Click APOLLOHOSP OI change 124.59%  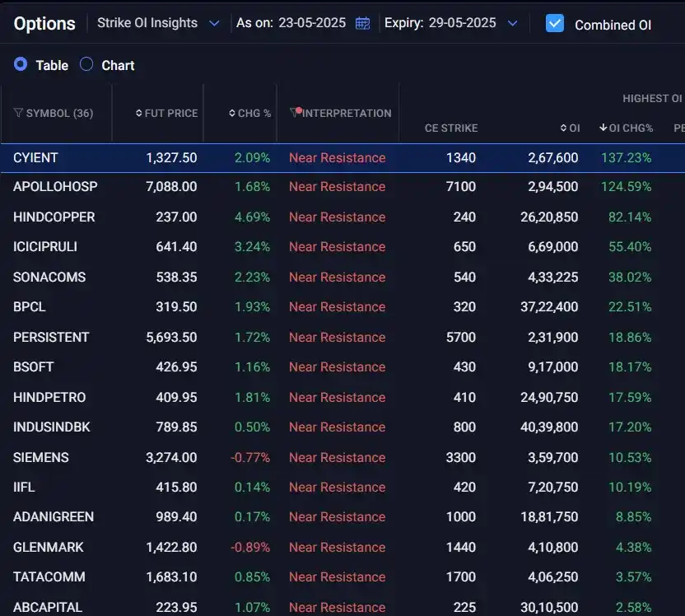tap(626, 187)
